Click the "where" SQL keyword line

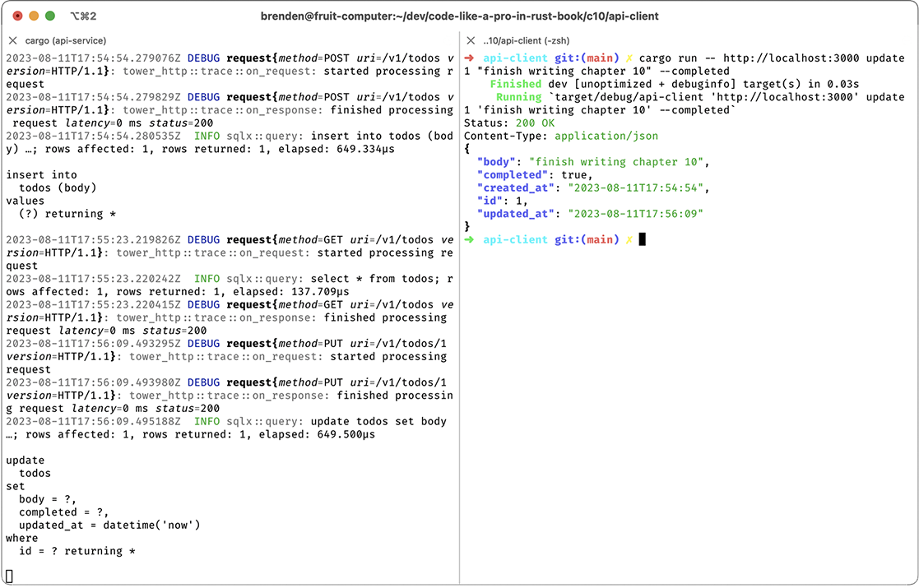(x=22, y=538)
